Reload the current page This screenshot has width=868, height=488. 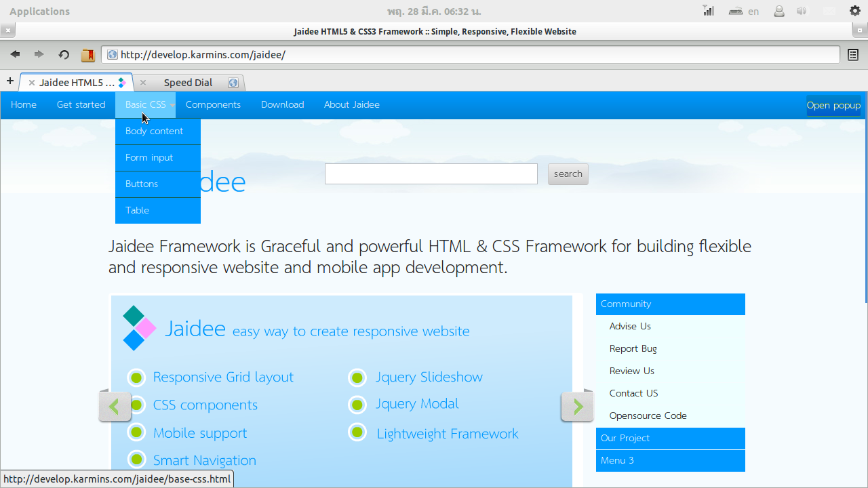63,54
